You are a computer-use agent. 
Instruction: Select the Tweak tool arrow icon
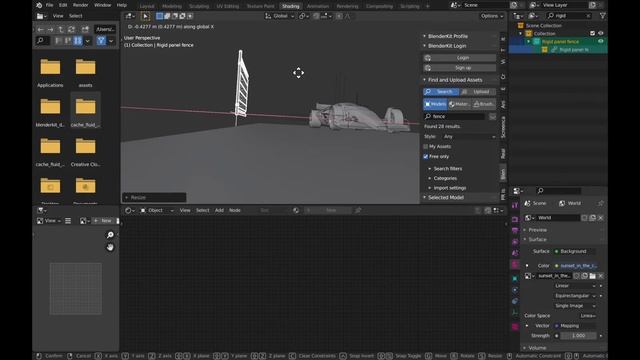click(x=145, y=16)
